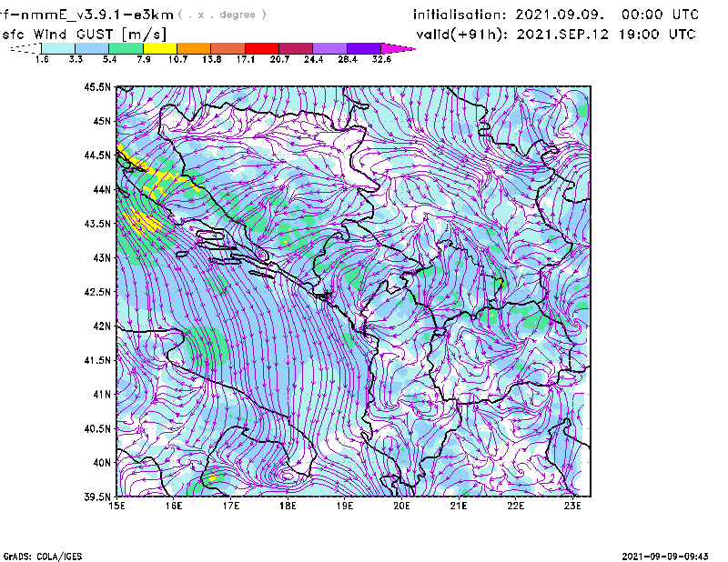Click the '19E' longitude label
The height and width of the screenshot is (562, 728).
(345, 506)
